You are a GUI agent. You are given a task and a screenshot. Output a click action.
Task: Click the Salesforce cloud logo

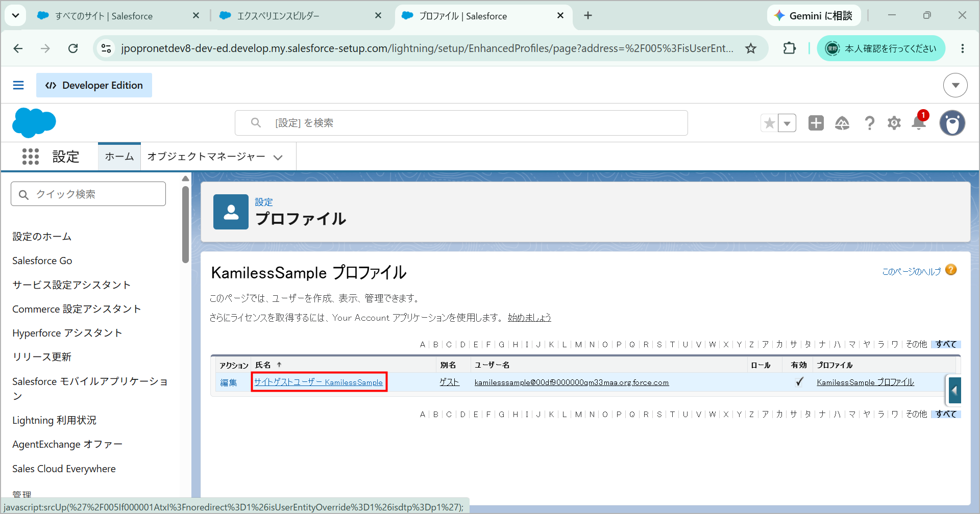coord(34,123)
